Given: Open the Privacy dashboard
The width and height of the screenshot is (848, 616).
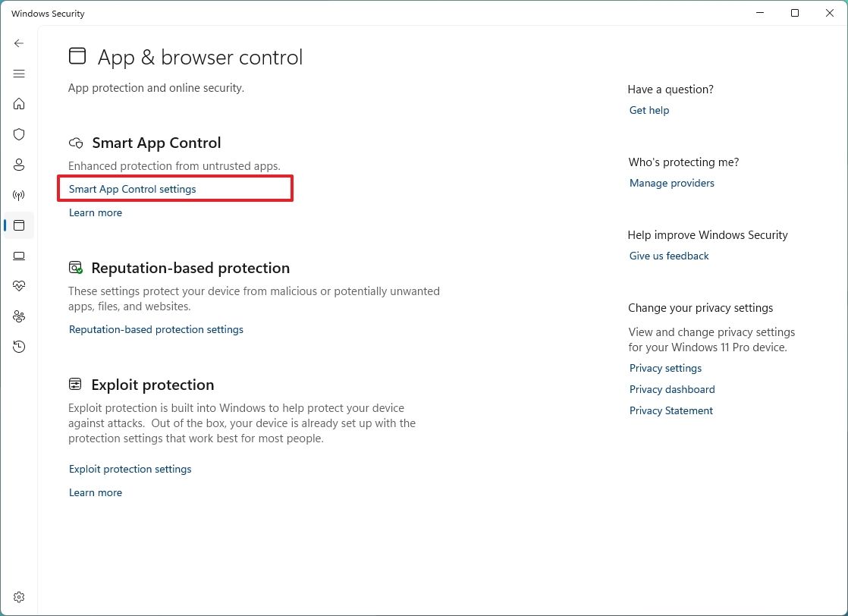Looking at the screenshot, I should pos(671,389).
